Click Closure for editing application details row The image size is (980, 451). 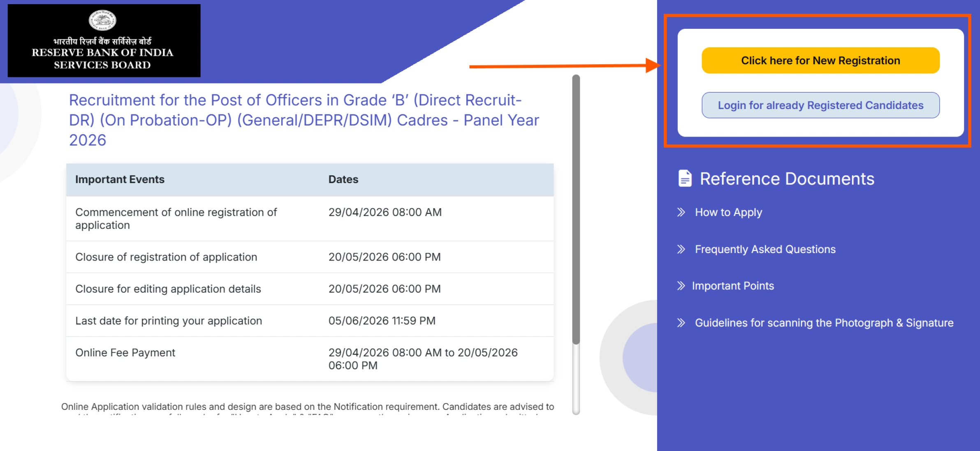pyautogui.click(x=310, y=289)
